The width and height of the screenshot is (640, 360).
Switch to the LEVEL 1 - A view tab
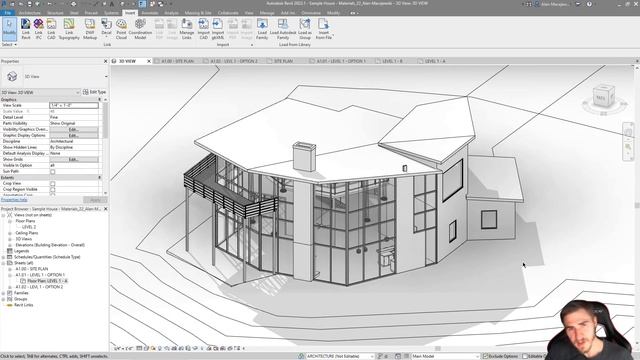click(434, 61)
